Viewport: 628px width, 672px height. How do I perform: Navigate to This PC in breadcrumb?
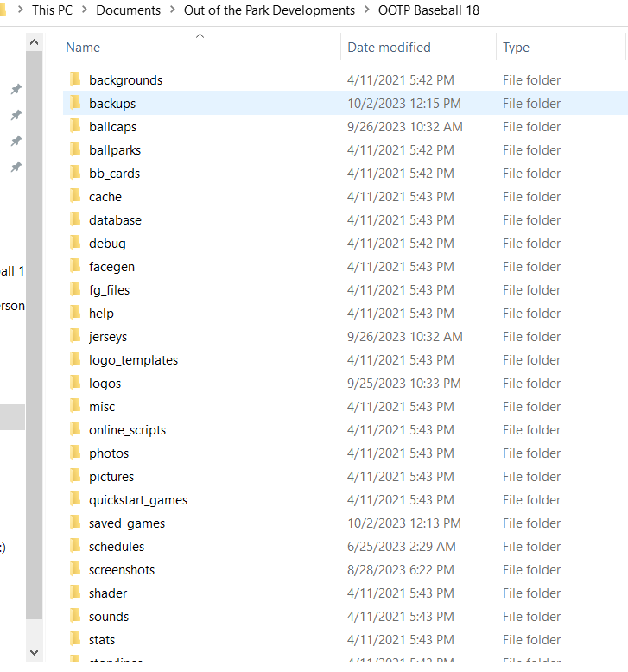click(x=53, y=10)
